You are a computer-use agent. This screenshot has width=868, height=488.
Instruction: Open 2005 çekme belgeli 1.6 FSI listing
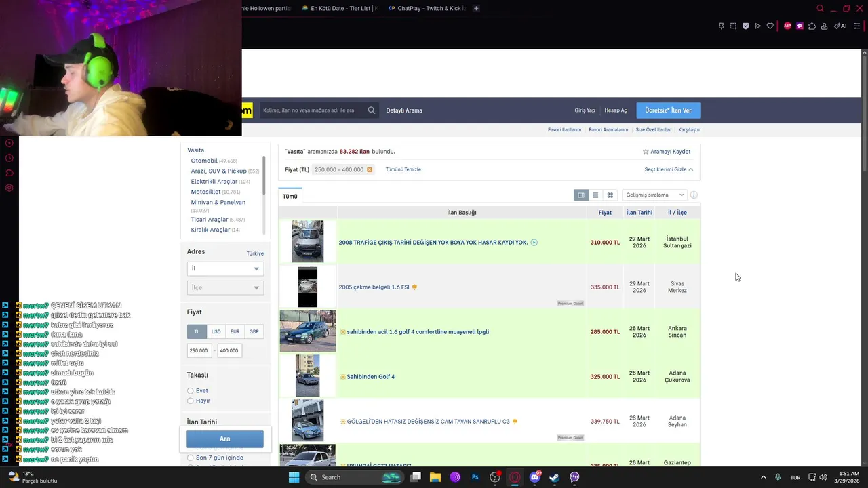click(374, 287)
